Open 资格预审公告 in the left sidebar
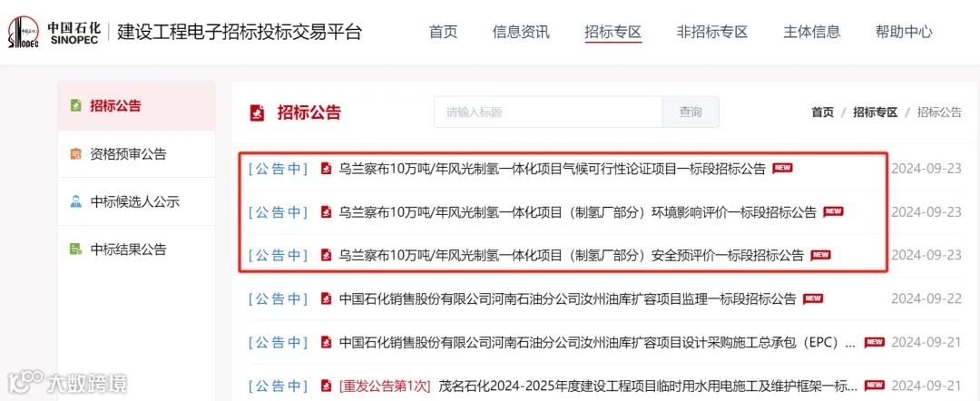Screen dimensions: 980x401 tap(136, 153)
